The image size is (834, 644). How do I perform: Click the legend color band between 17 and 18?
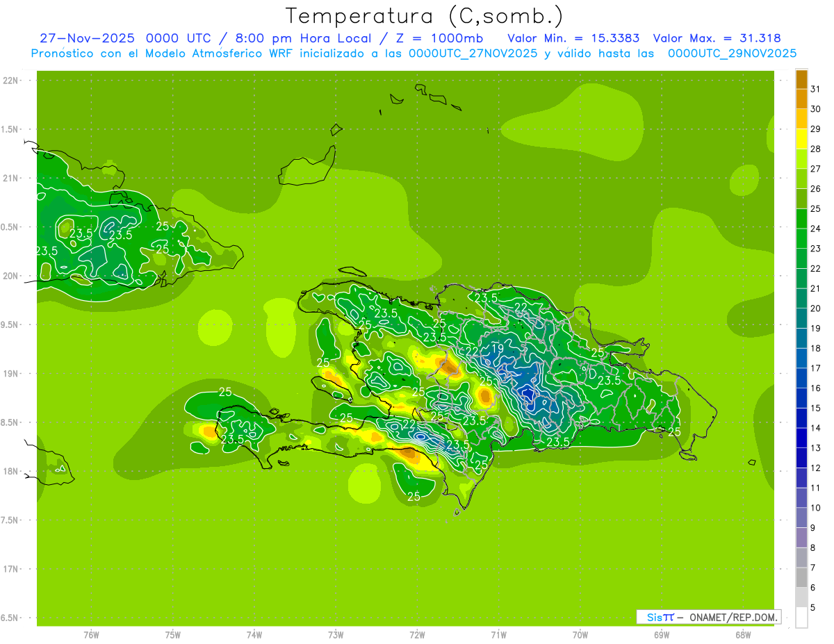pos(801,358)
